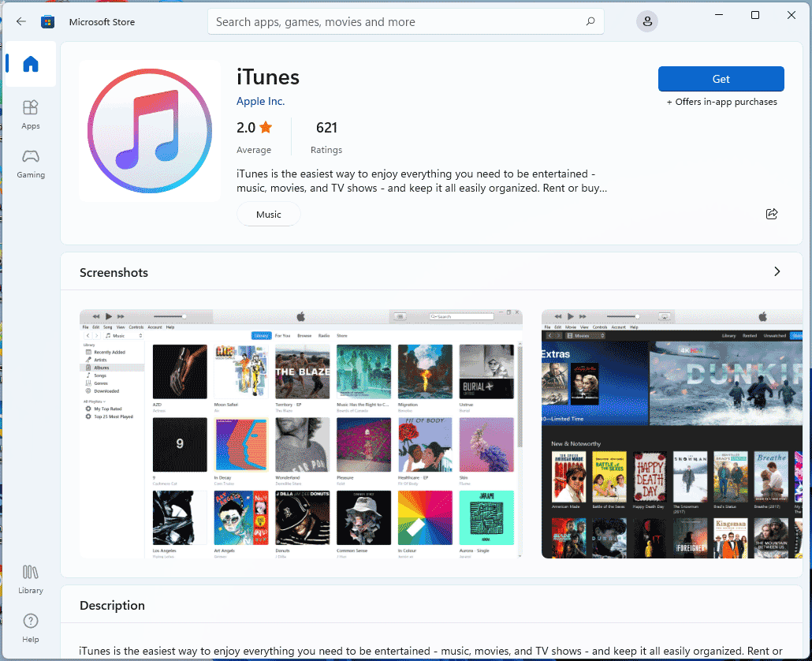This screenshot has height=661, width=812.
Task: Click the iTunes app title
Action: pos(268,77)
